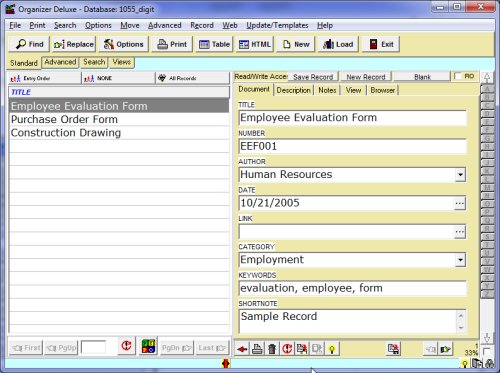Click the HTML export button
The image size is (500, 373).
[255, 44]
